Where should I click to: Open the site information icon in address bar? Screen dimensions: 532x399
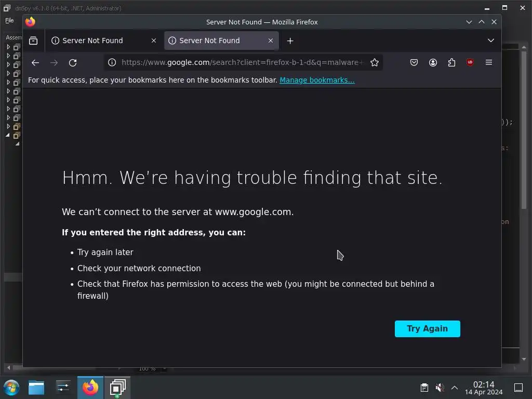pos(112,62)
